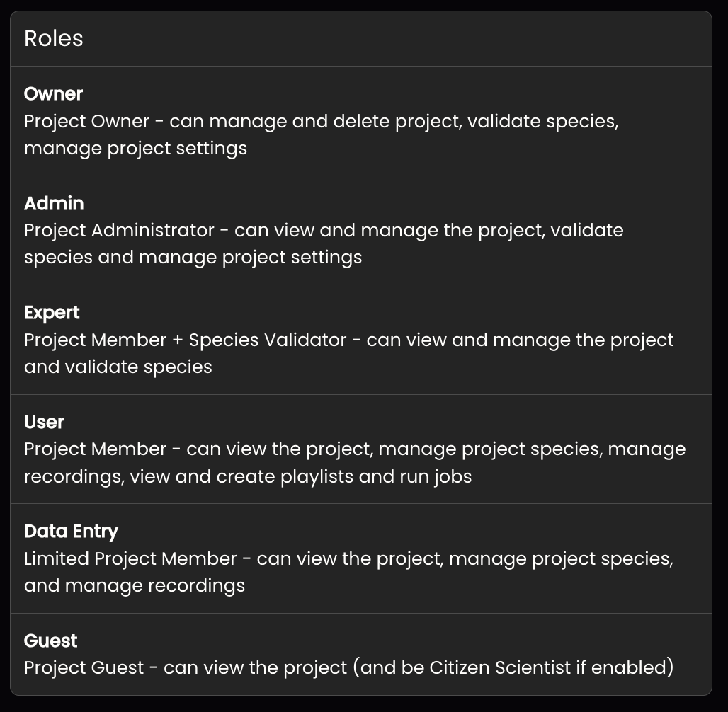The image size is (728, 712).
Task: Click the Project Owner description text
Action: coord(322,134)
